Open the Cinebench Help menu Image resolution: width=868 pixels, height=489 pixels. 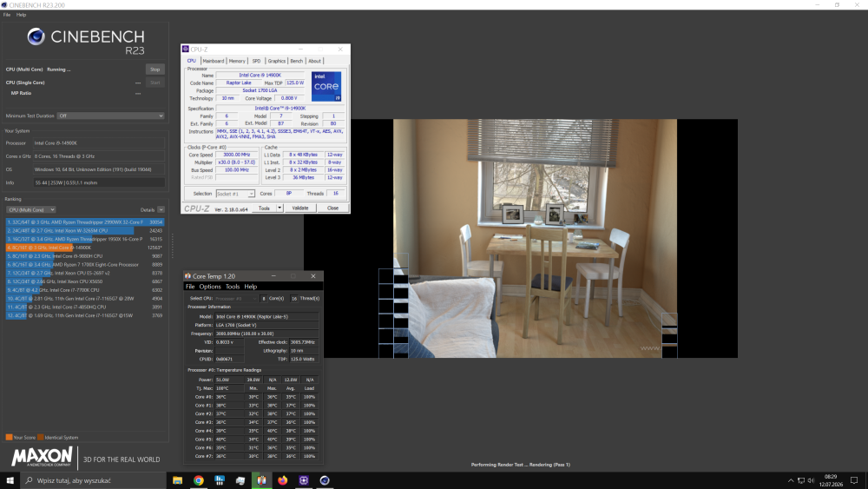click(x=21, y=15)
